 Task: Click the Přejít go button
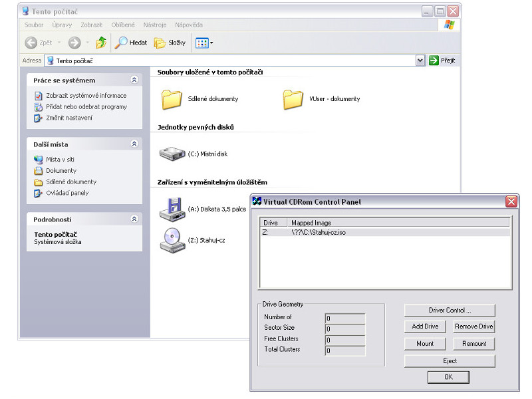click(x=442, y=61)
